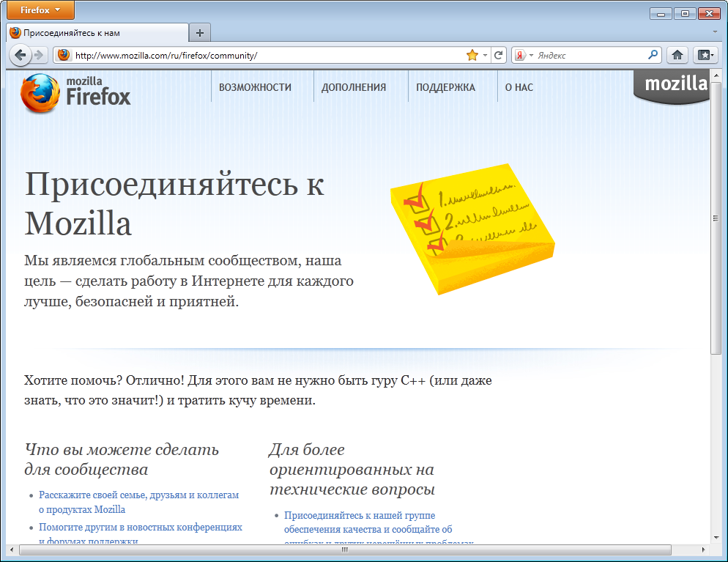
Task: Open the Присоединяйтесь к нашей группе link
Action: point(368,528)
